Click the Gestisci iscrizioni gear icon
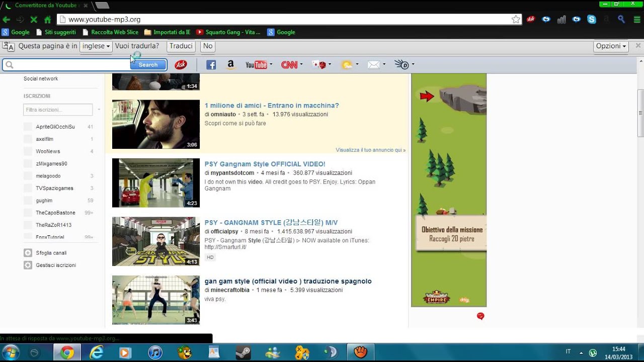Image resolution: width=644 pixels, height=362 pixels. 28,265
